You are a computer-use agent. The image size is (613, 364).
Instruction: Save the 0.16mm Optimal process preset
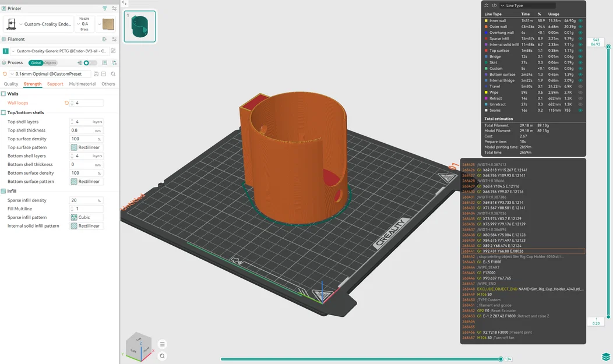click(x=96, y=74)
